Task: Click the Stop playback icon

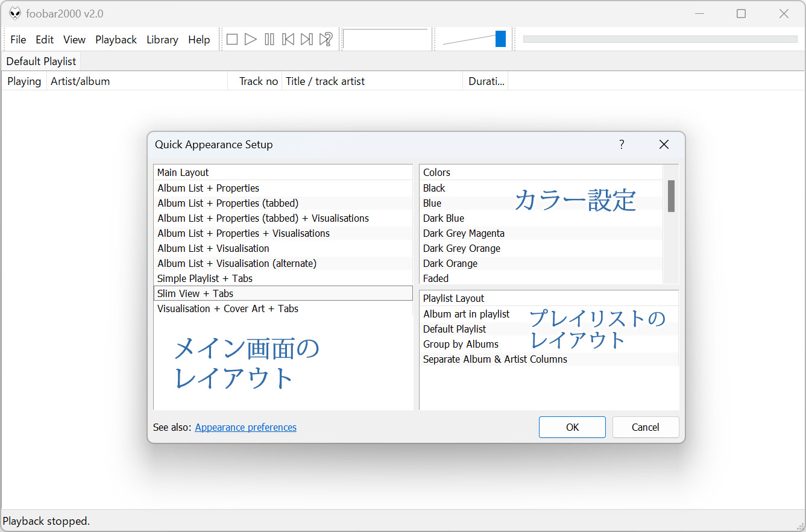Action: pyautogui.click(x=232, y=40)
